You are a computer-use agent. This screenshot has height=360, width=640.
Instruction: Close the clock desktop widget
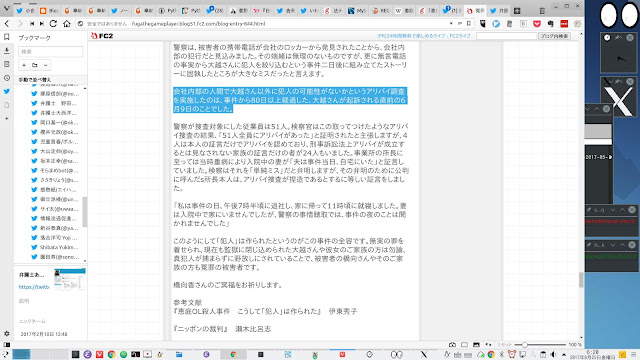click(630, 38)
